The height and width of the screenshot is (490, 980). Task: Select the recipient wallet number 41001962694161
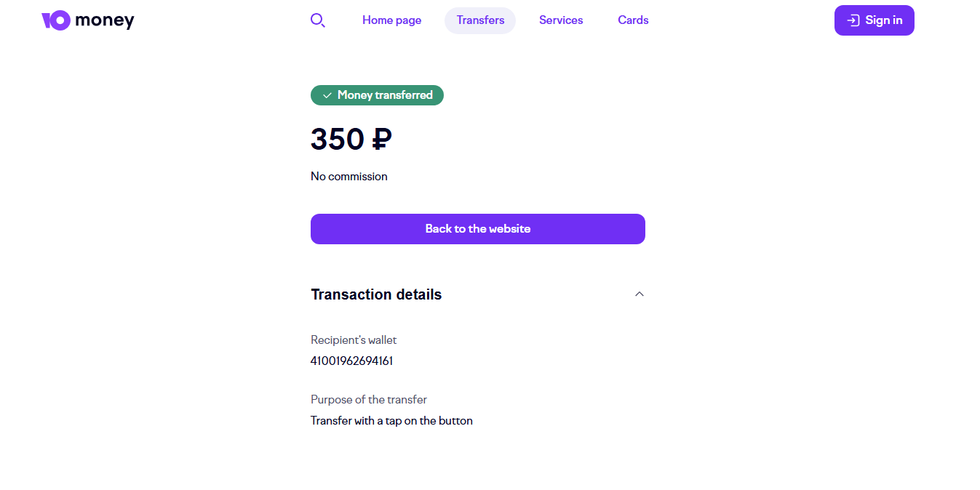352,361
